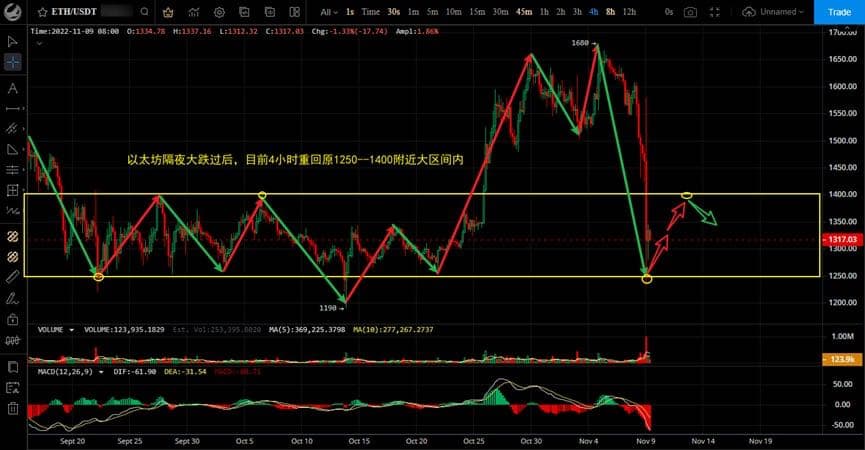Expand the All timeframes dropdown

(329, 12)
